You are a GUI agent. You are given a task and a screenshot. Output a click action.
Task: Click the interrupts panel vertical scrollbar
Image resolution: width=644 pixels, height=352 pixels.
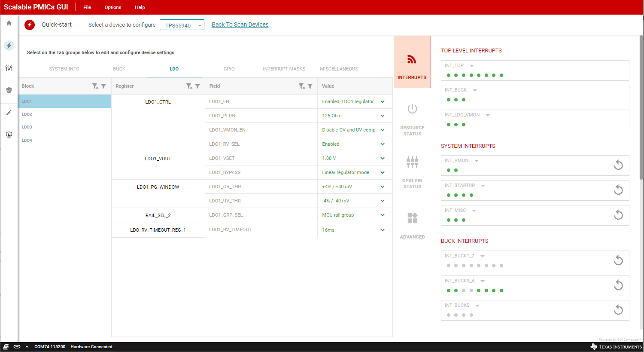point(641,107)
